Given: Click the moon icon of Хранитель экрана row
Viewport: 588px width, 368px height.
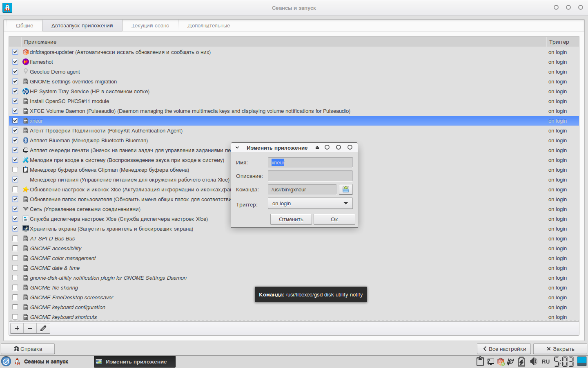Looking at the screenshot, I should (x=26, y=229).
